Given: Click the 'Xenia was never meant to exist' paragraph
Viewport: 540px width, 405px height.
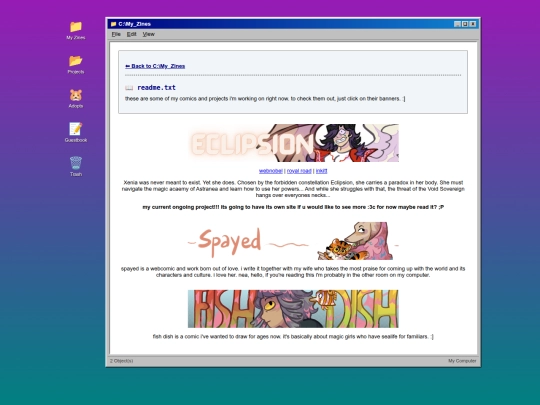Looking at the screenshot, I should click(x=293, y=189).
